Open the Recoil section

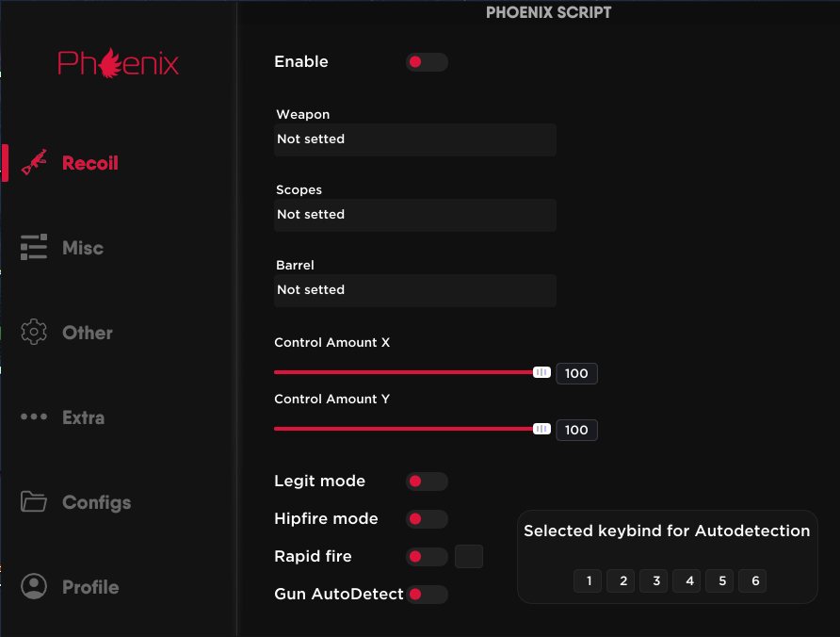click(90, 163)
